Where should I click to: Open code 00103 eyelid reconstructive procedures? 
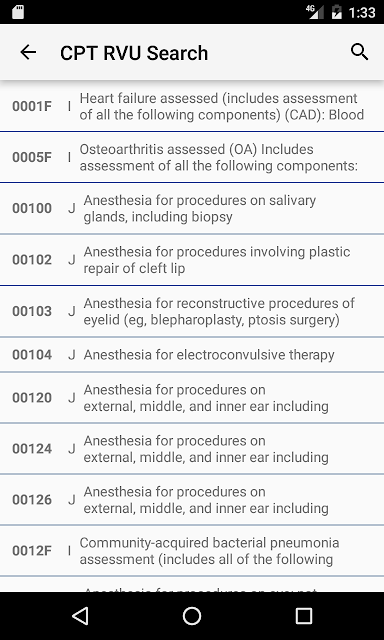tap(192, 311)
